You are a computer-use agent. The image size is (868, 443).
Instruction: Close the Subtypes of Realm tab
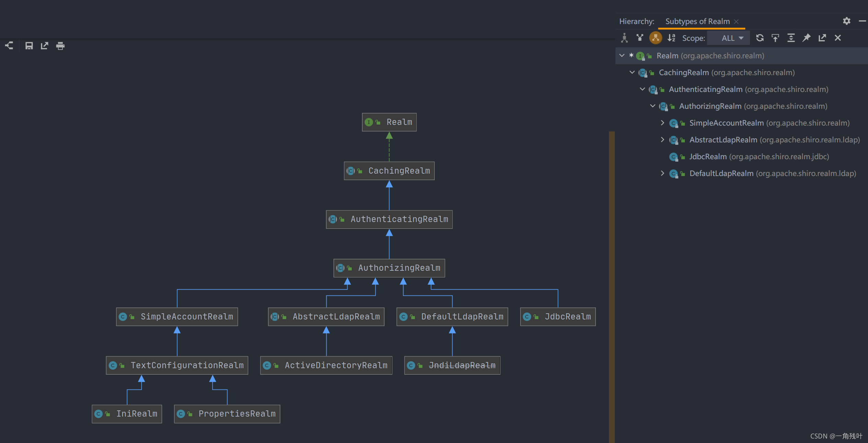click(736, 22)
